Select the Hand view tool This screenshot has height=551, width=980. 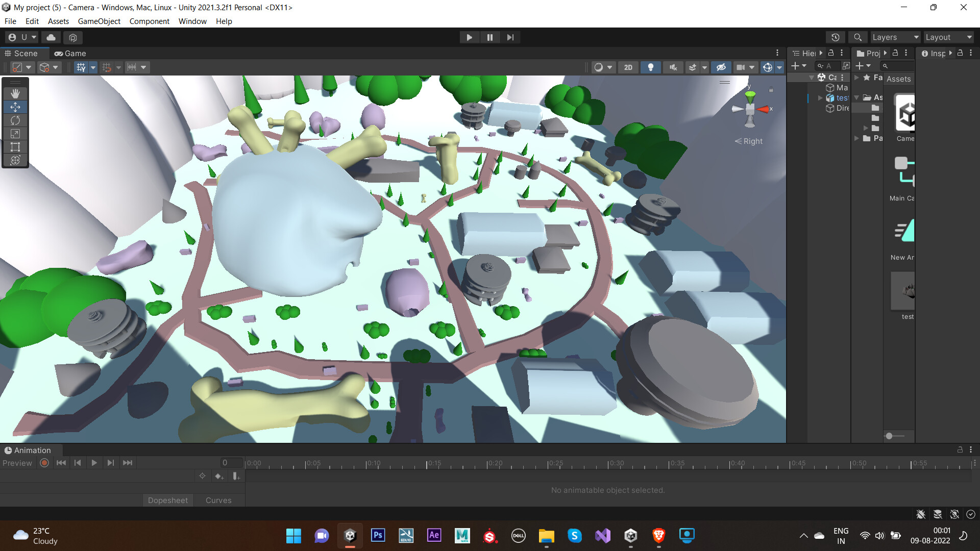pos(15,93)
